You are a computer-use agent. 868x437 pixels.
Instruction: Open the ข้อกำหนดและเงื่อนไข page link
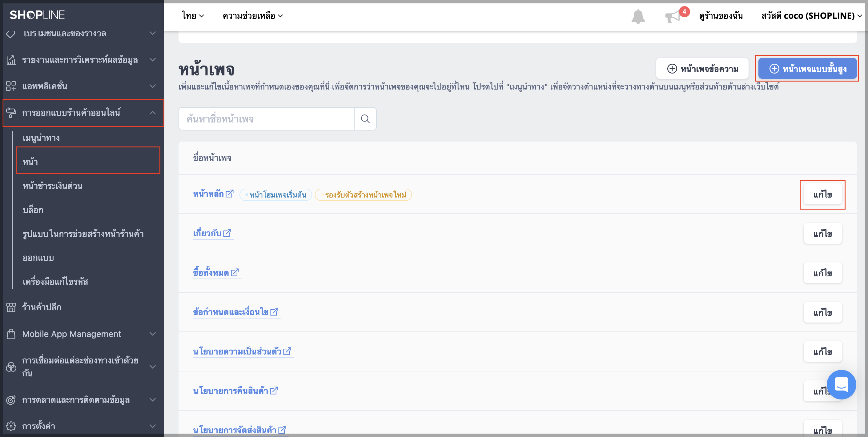point(231,312)
